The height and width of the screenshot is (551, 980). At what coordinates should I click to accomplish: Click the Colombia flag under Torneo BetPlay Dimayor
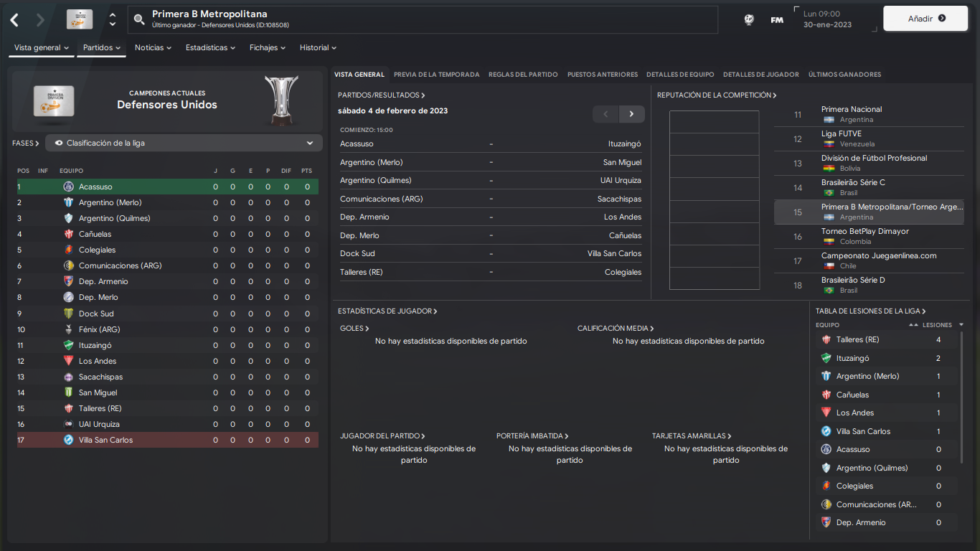click(x=829, y=242)
